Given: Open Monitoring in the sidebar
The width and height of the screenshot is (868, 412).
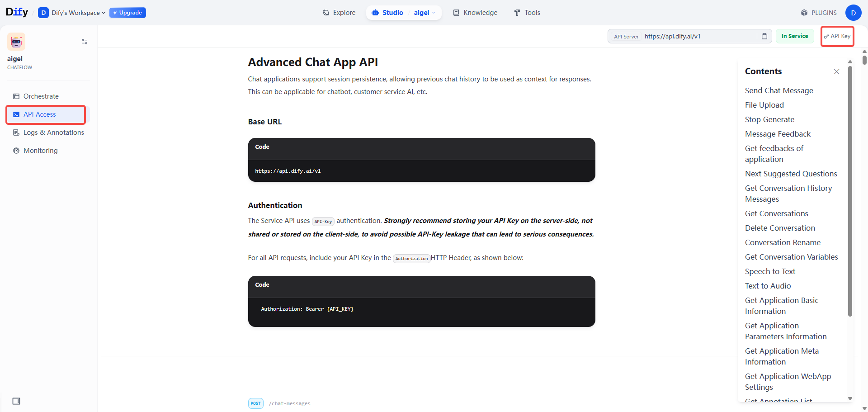Looking at the screenshot, I should (40, 151).
